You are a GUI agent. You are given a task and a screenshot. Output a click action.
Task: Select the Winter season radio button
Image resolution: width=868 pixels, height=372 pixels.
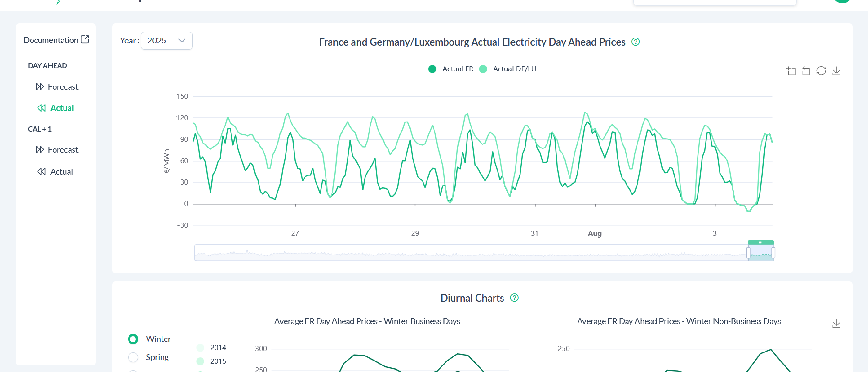click(133, 339)
